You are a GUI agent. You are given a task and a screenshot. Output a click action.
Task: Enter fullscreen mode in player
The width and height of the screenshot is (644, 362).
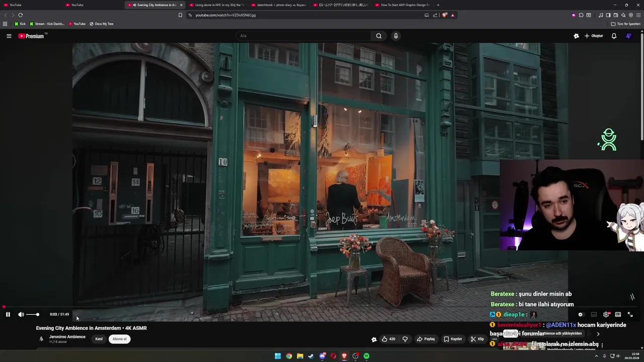[630, 314]
